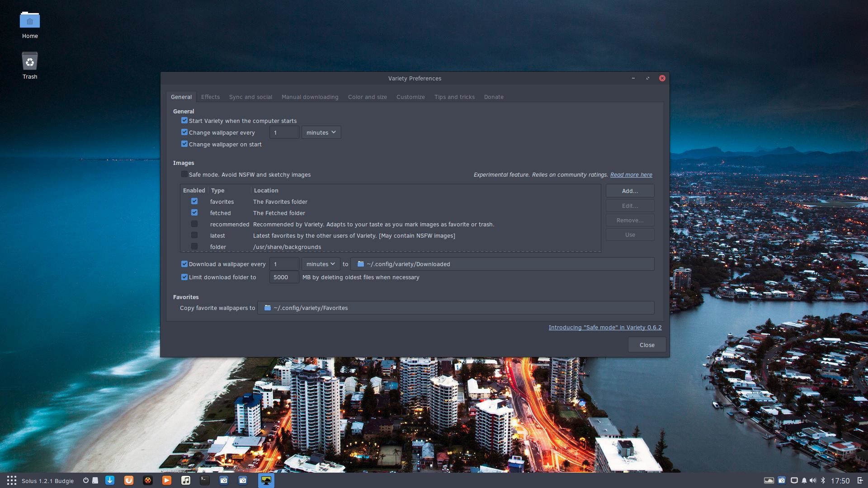Image resolution: width=868 pixels, height=488 pixels.
Task: Open the Effects tab in Variety Preferences
Action: click(x=210, y=97)
